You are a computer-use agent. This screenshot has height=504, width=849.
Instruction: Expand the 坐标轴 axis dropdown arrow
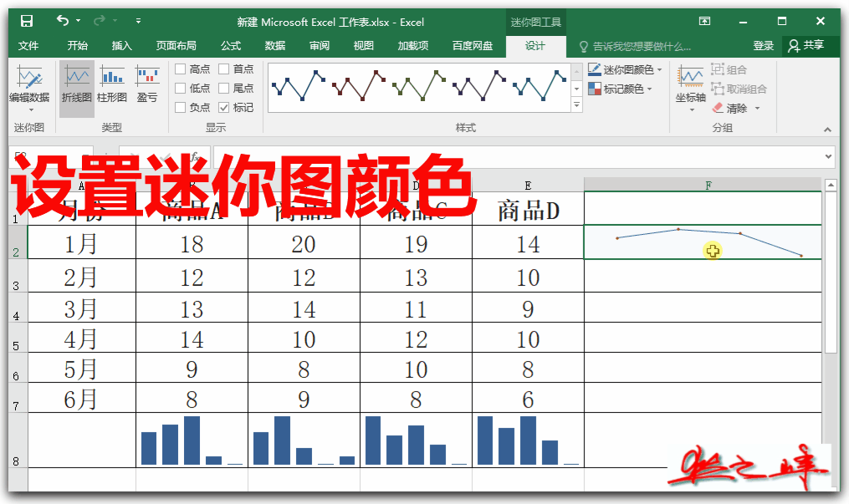[x=692, y=109]
